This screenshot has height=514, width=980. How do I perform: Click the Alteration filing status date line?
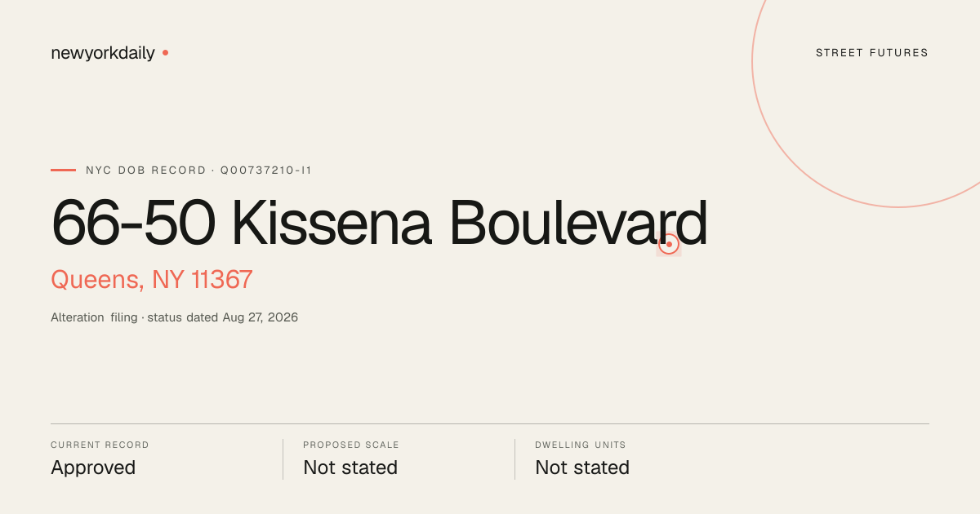[x=174, y=317]
